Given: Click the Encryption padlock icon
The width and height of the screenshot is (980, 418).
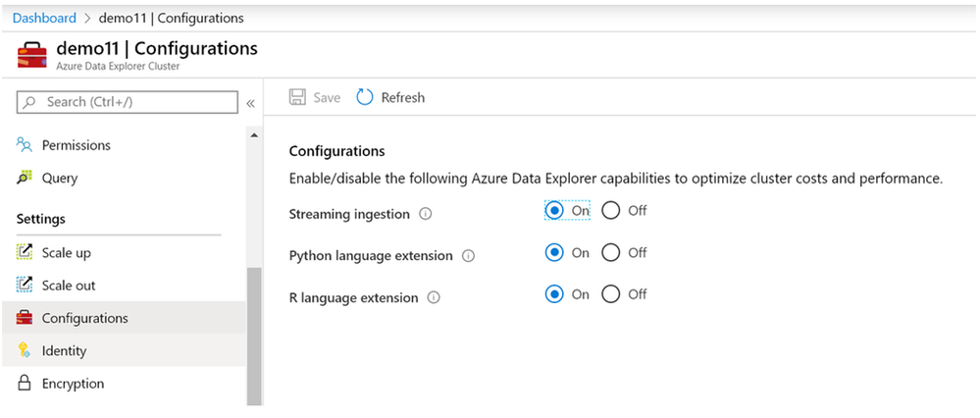Looking at the screenshot, I should [x=24, y=383].
